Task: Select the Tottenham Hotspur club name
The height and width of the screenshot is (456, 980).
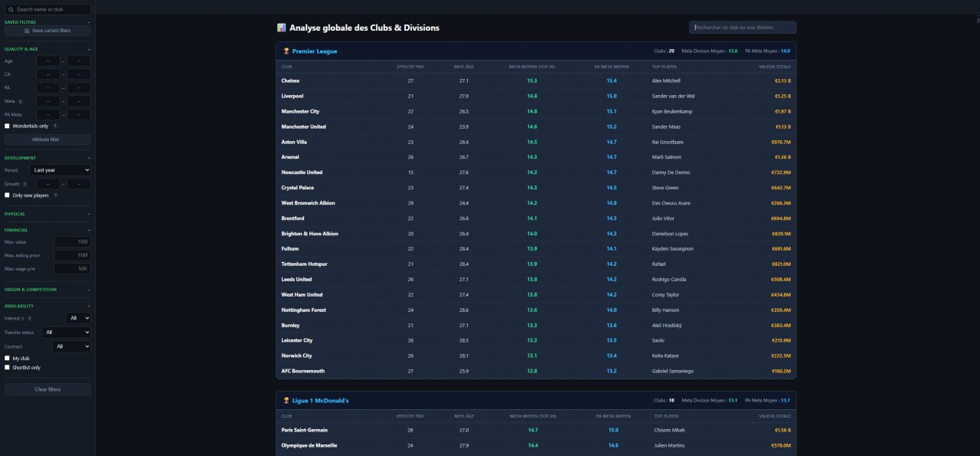Action: coord(304,264)
